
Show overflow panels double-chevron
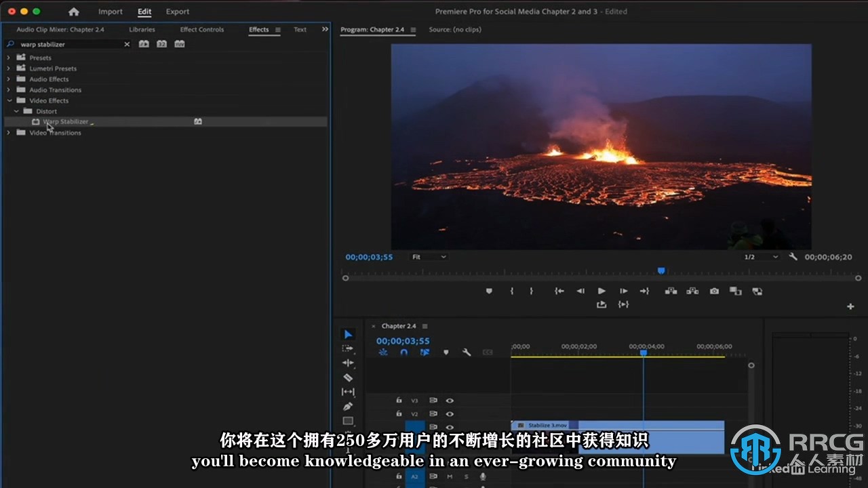point(325,29)
